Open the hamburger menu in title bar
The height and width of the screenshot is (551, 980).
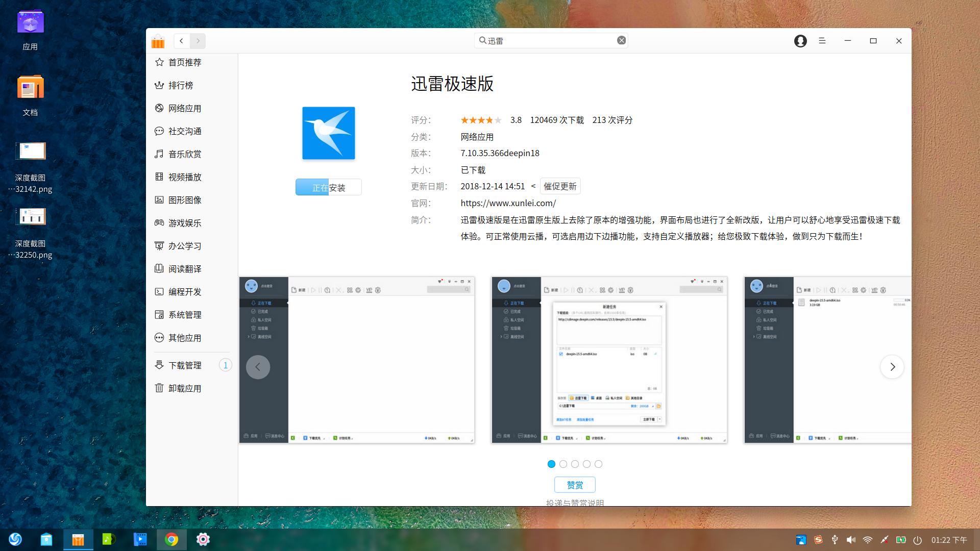coord(822,41)
